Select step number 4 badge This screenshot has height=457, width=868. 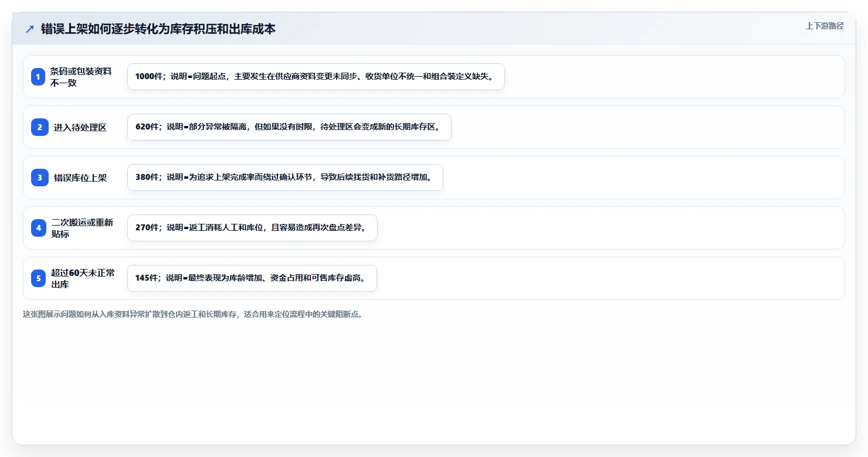point(38,228)
